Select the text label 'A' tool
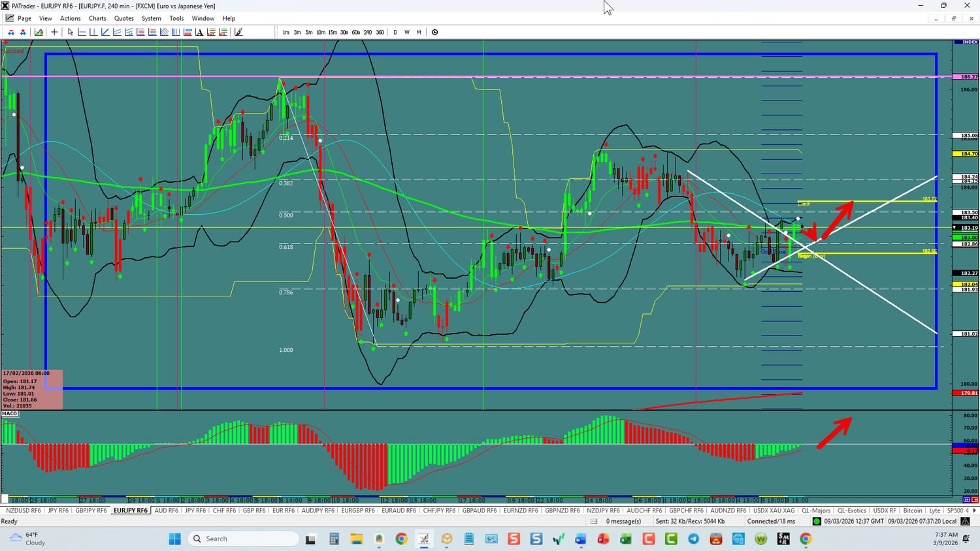 click(199, 32)
